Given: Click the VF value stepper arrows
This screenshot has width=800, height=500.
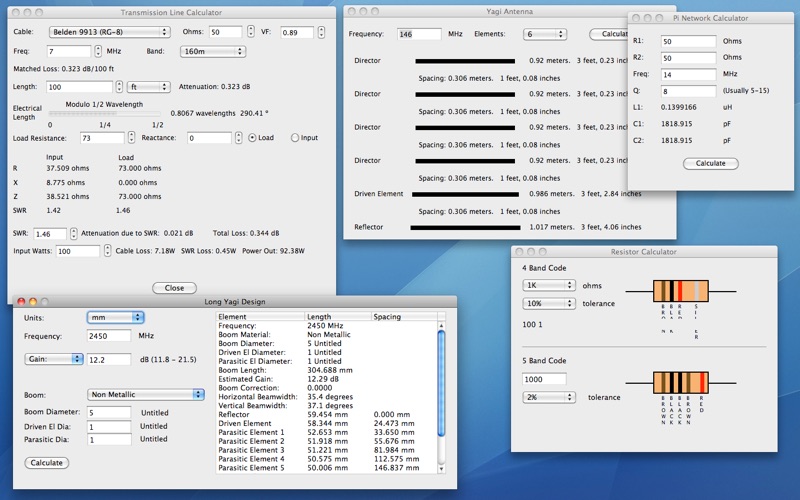Looking at the screenshot, I should pyautogui.click(x=321, y=32).
